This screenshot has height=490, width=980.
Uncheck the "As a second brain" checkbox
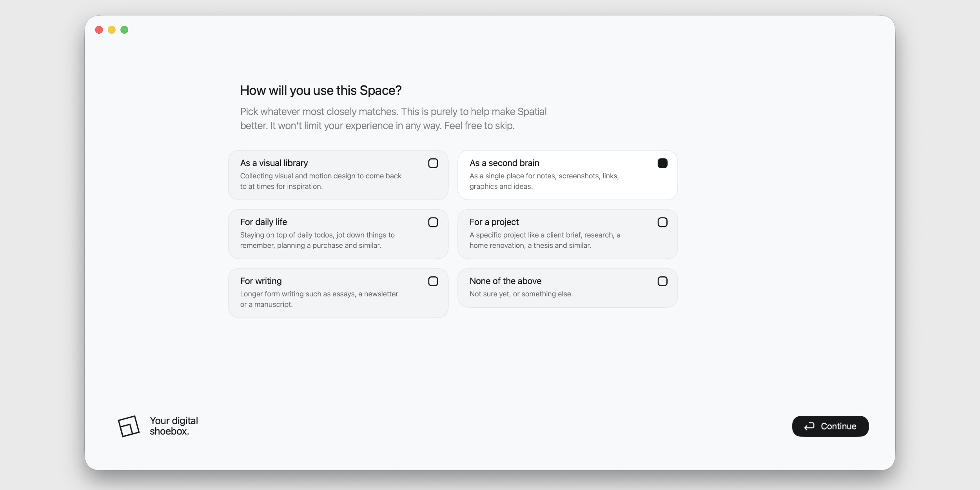point(662,163)
